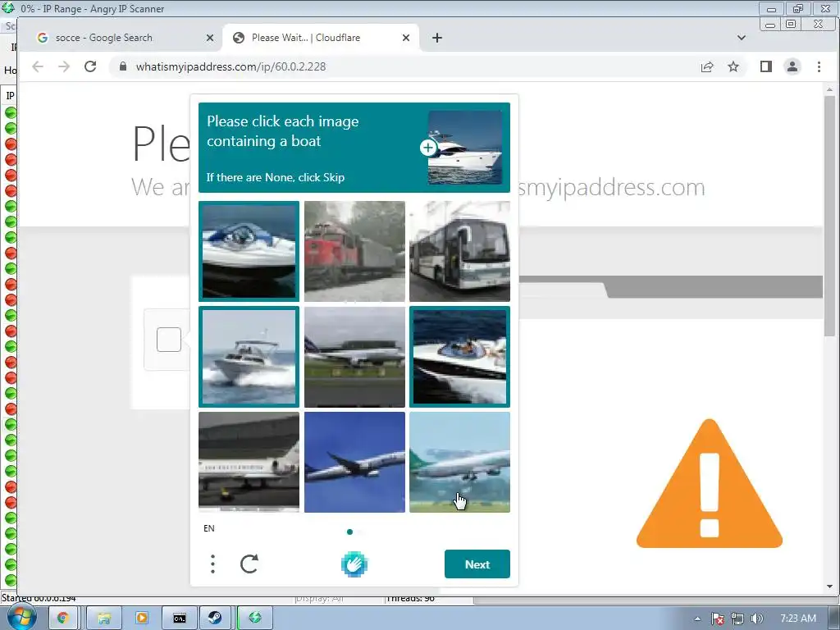Bookmark this page with the star

[733, 66]
